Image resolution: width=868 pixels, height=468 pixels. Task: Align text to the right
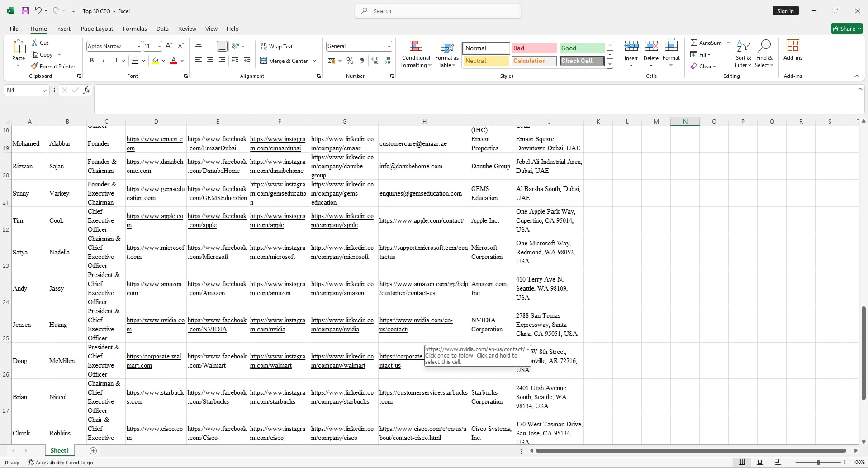(x=222, y=61)
